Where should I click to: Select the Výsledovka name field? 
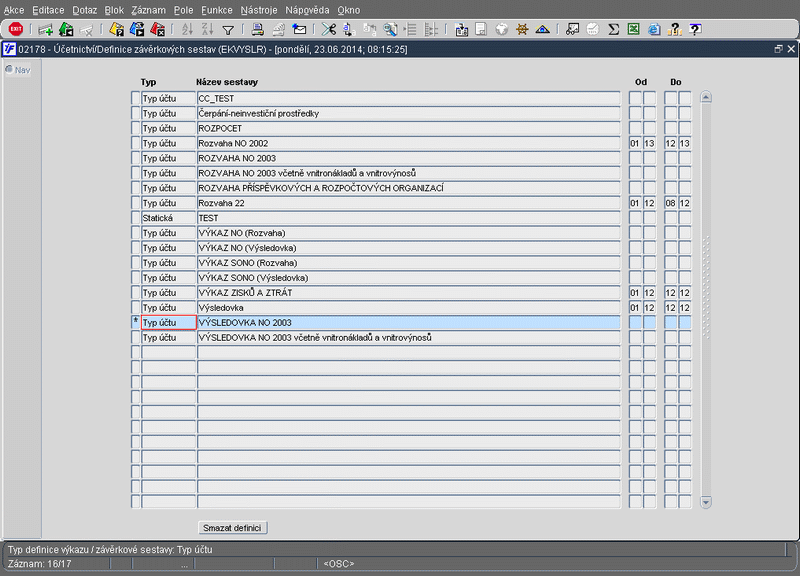pyautogui.click(x=409, y=308)
